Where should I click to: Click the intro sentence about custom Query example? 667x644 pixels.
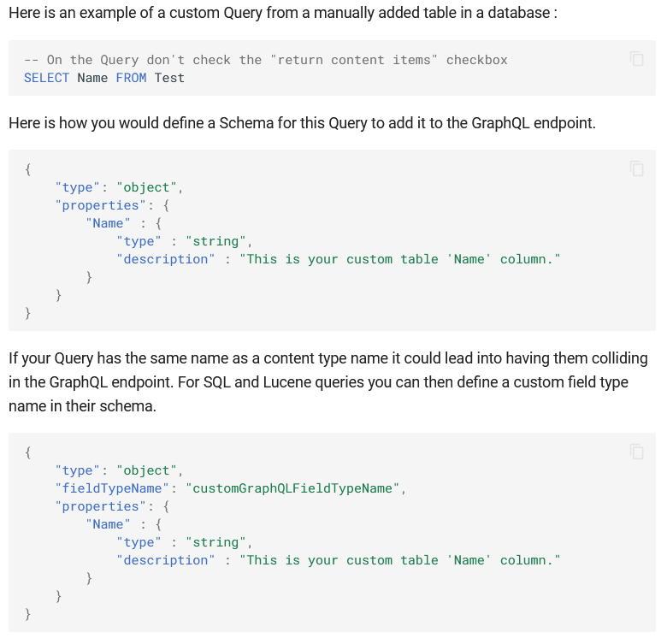pyautogui.click(x=283, y=13)
